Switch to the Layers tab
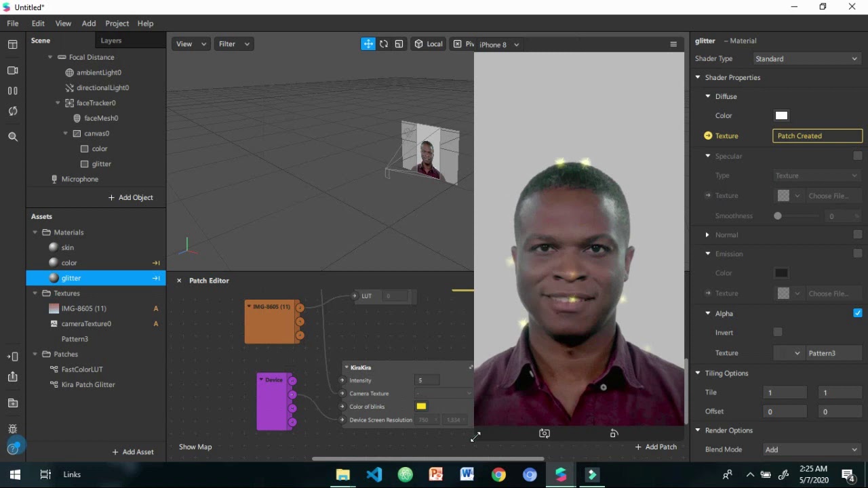Viewport: 868px width, 488px height. click(x=111, y=41)
